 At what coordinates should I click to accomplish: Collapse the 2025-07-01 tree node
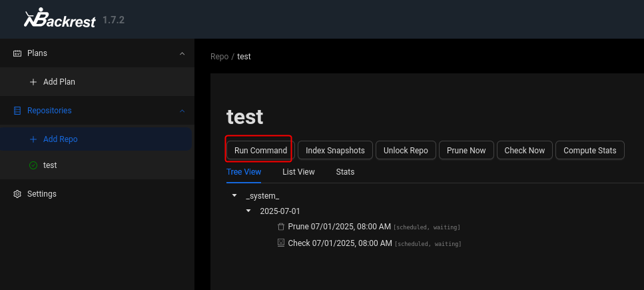click(x=248, y=211)
